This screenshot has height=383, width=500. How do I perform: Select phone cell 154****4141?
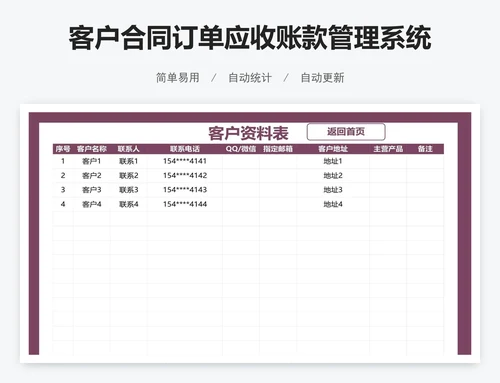click(x=185, y=161)
